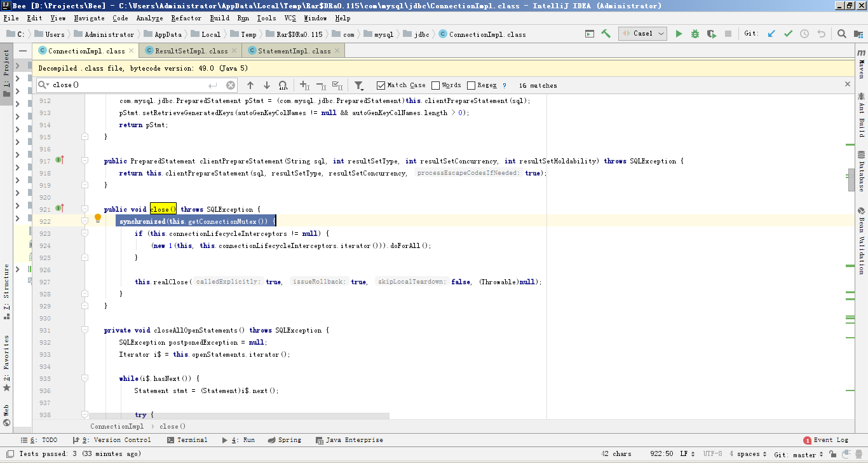
Task: Click the green Debug bug icon
Action: tap(695, 34)
